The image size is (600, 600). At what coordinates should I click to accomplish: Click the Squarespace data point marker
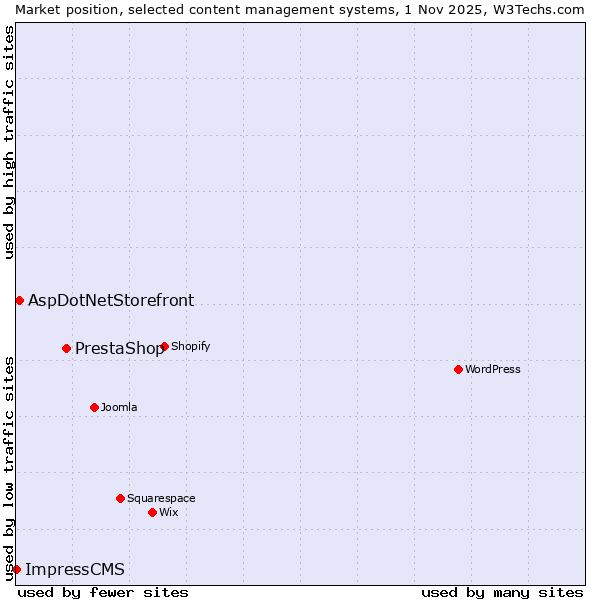tap(120, 498)
